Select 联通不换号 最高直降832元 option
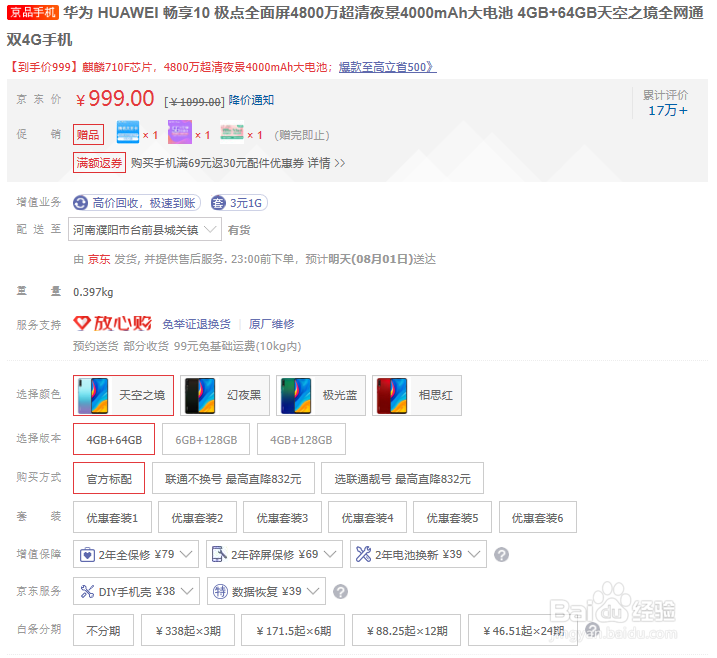The width and height of the screenshot is (717, 658). [x=233, y=478]
